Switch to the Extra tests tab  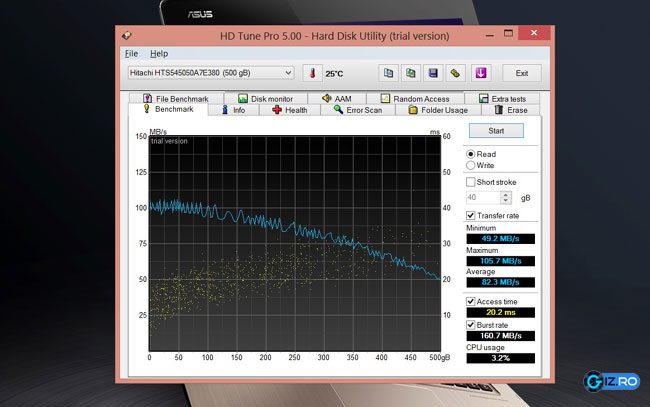[502, 98]
